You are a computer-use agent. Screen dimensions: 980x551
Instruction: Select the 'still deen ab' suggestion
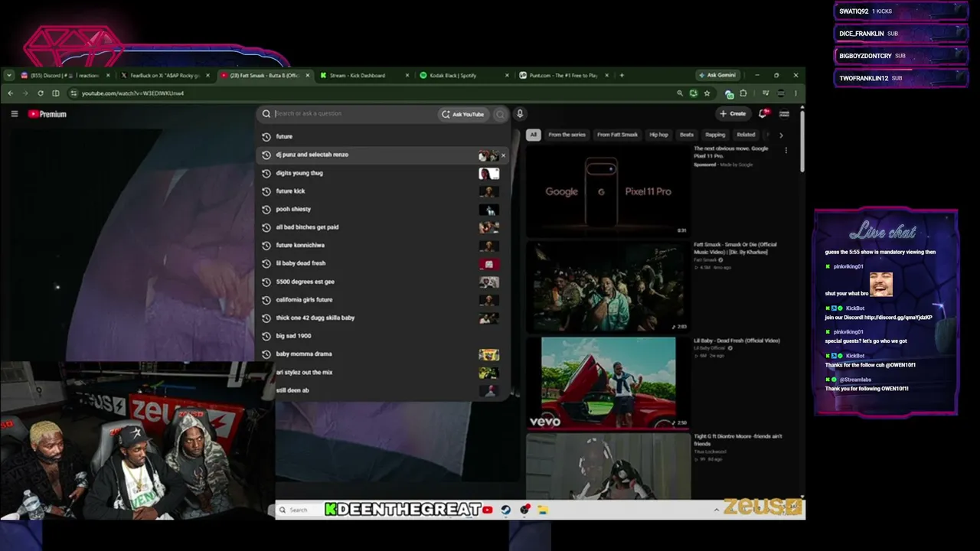[383, 390]
